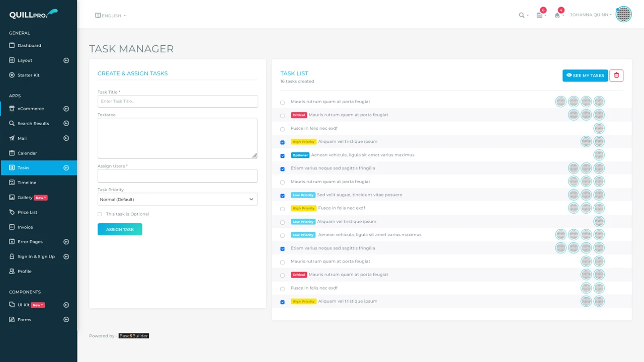Expand the Error Pages submenu arrow
Image resolution: width=644 pixels, height=362 pixels.
pos(66,242)
